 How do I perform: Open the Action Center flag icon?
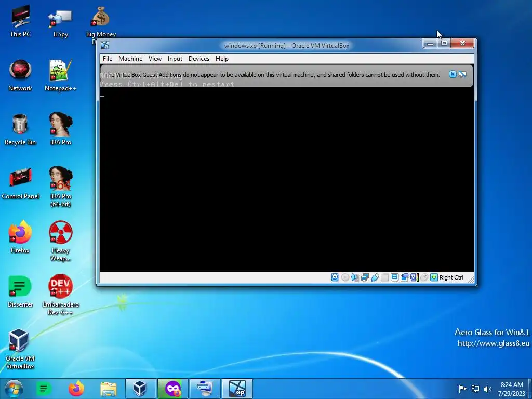(462, 389)
